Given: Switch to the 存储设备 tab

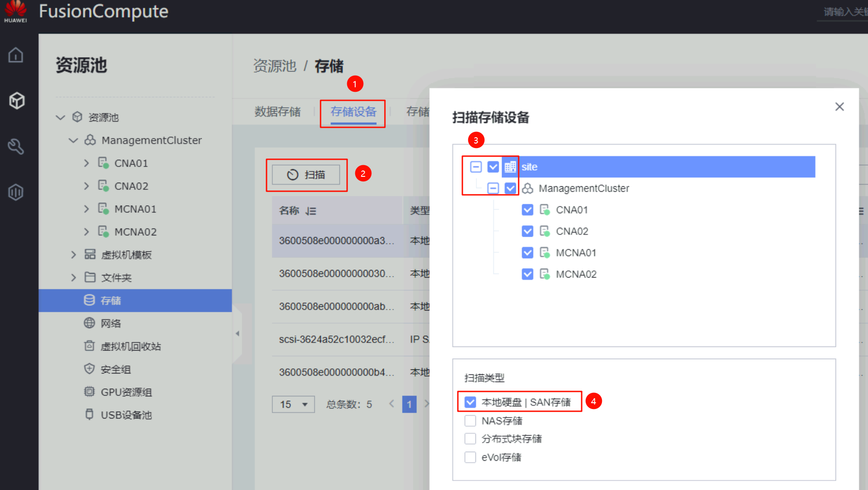Looking at the screenshot, I should tap(353, 112).
